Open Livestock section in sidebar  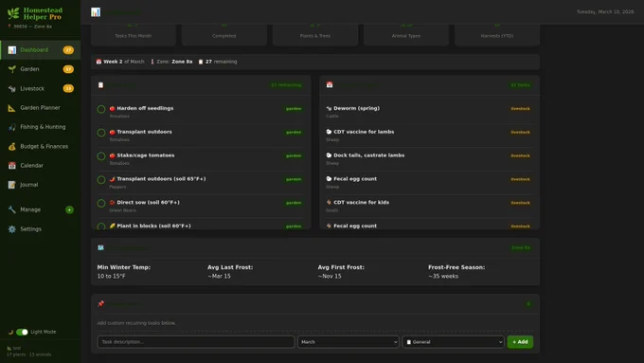(40, 88)
